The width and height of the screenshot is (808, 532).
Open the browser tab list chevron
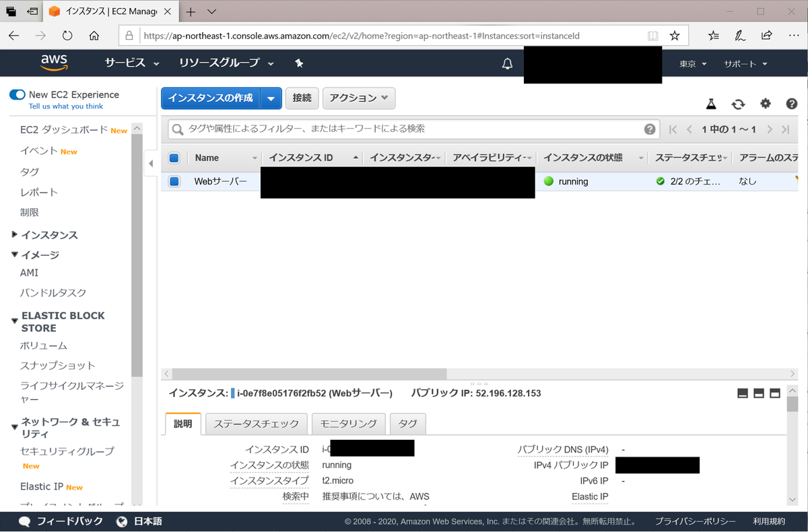click(x=211, y=11)
